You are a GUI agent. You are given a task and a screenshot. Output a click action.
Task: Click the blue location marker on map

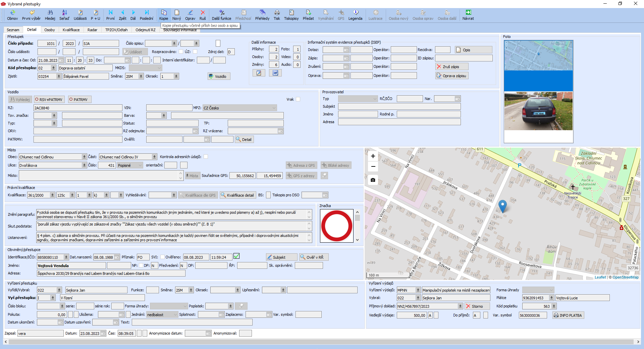pos(502,206)
